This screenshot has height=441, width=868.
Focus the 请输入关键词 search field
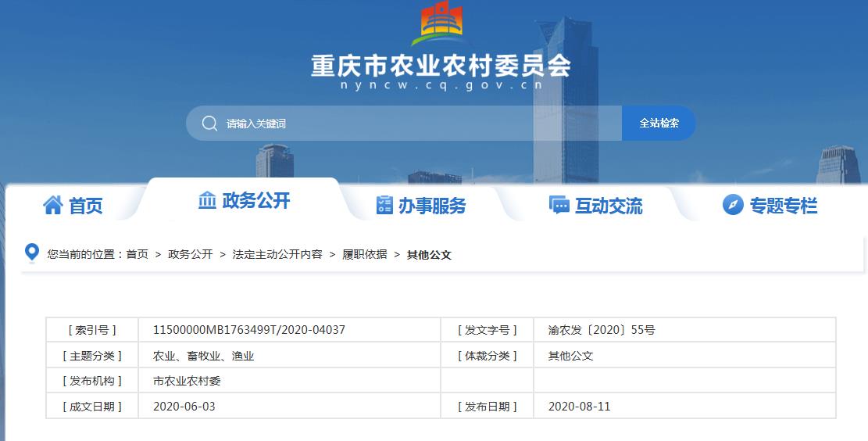click(x=414, y=124)
